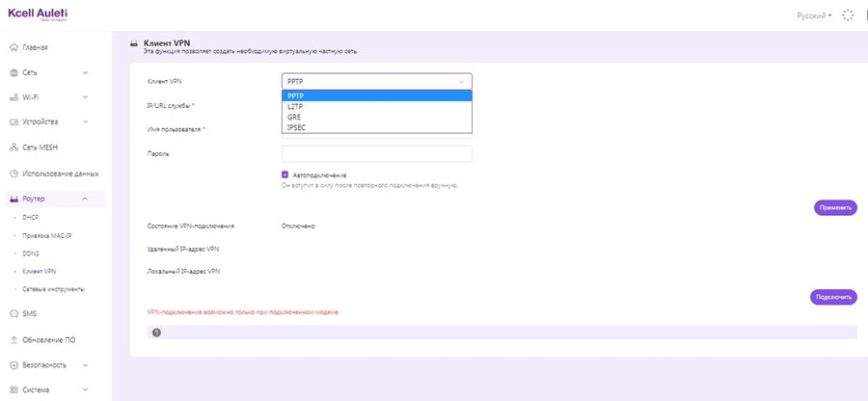Click the MESH network icon
The image size is (868, 401).
tap(14, 147)
